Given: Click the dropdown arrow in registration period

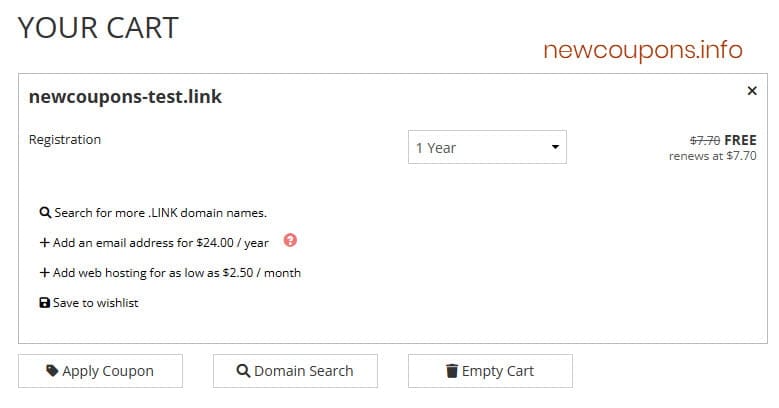Looking at the screenshot, I should pos(555,148).
